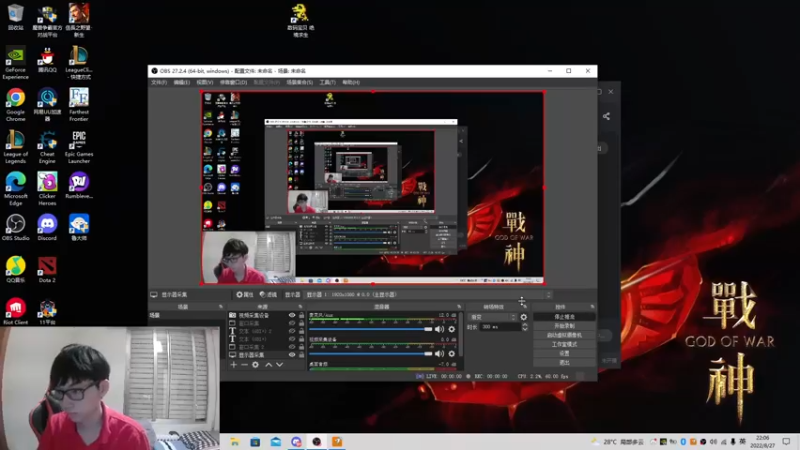Image resolution: width=800 pixels, height=450 pixels.
Task: Open the scene transition type dropdown
Action: (493, 317)
